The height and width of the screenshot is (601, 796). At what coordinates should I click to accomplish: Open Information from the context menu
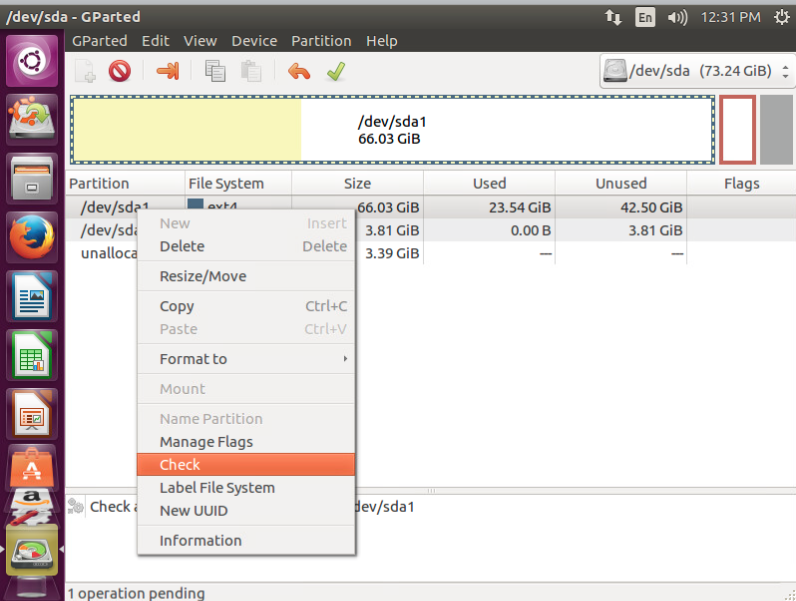click(246, 541)
